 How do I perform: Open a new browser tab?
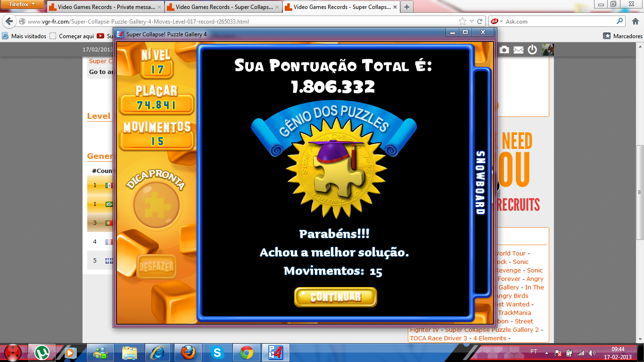tap(406, 7)
